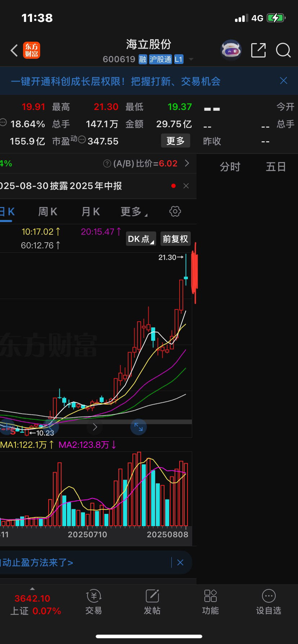Viewport: 298px width, 644px height.
Task: Tap the 海立股份 stock title
Action: pyautogui.click(x=149, y=44)
